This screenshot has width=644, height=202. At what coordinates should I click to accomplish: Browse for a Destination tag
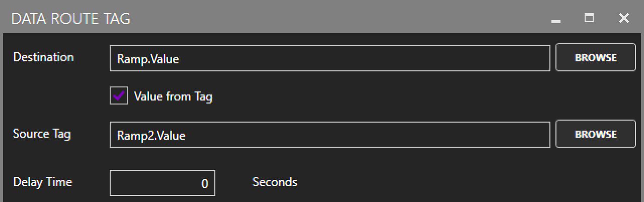click(x=596, y=58)
